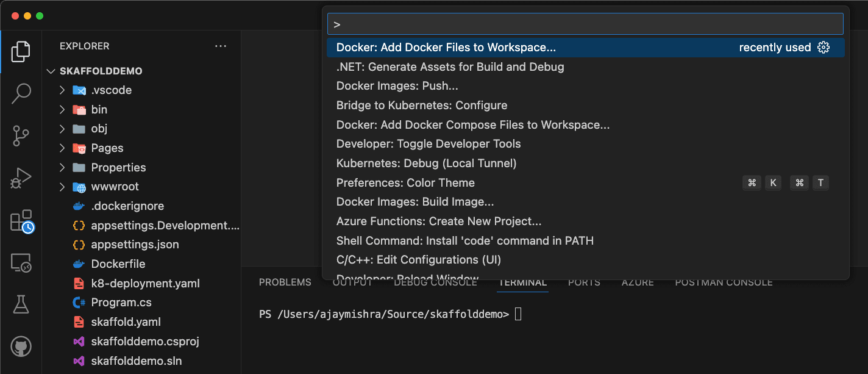Expand the bin folder chevron
The height and width of the screenshot is (374, 868).
point(62,110)
